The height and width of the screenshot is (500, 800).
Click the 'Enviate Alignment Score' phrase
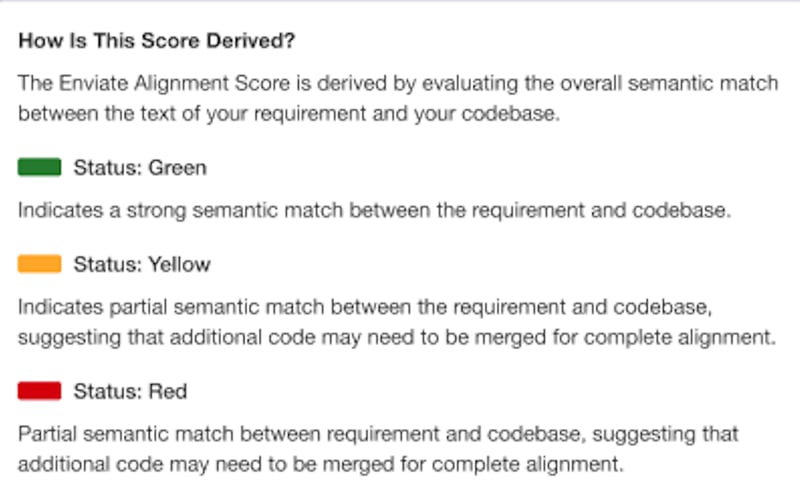pos(174,84)
